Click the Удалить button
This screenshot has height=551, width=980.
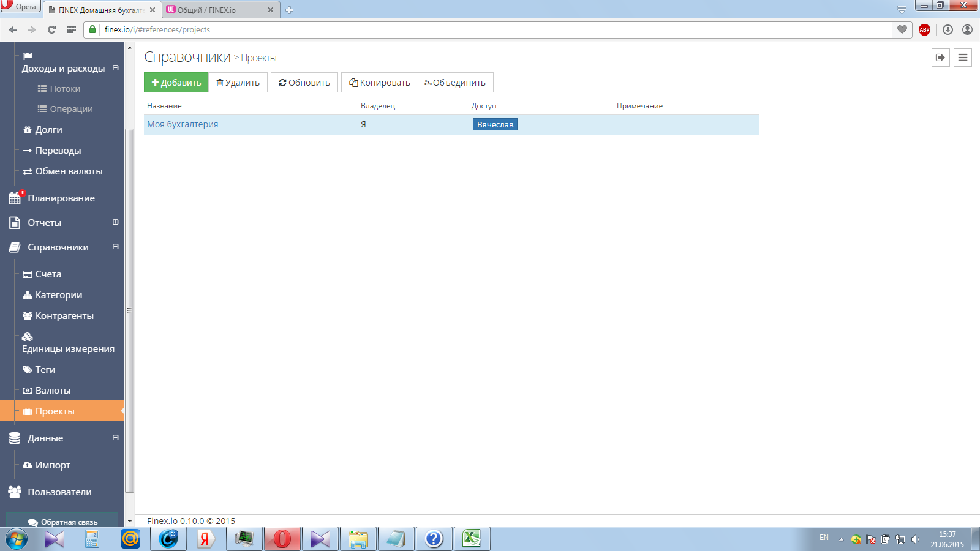click(x=238, y=83)
